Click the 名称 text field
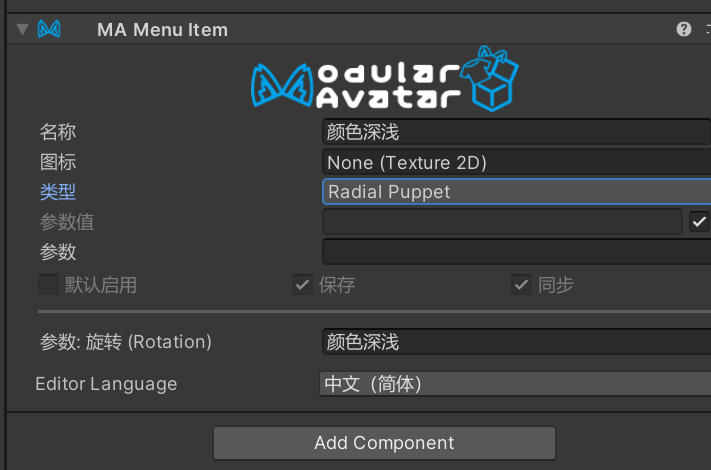Image resolution: width=711 pixels, height=470 pixels. tap(516, 131)
